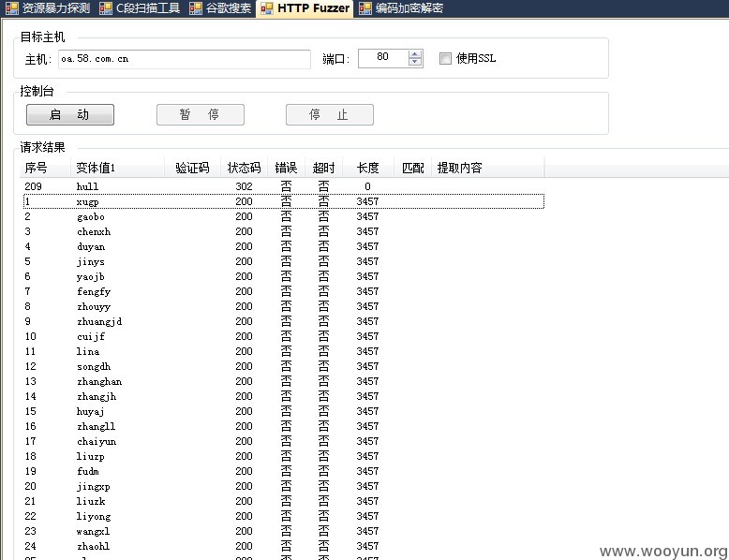Click the 验证码 column header
This screenshot has width=729, height=560.
[x=192, y=168]
